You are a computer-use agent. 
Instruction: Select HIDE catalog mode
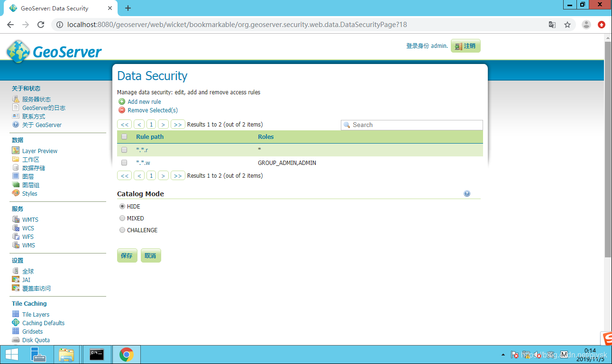coord(122,207)
